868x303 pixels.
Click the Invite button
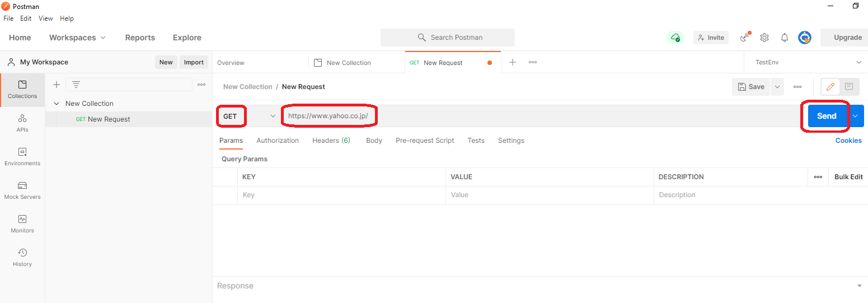point(711,38)
